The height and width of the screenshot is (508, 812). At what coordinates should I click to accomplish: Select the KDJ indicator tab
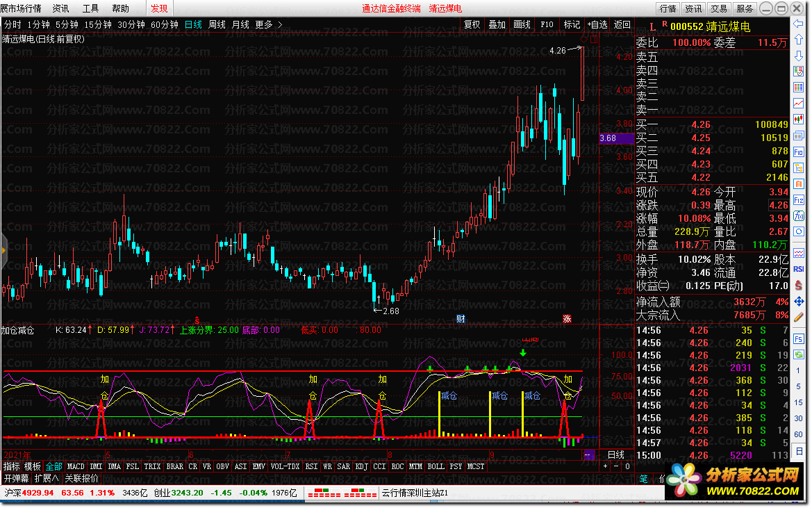pos(361,466)
